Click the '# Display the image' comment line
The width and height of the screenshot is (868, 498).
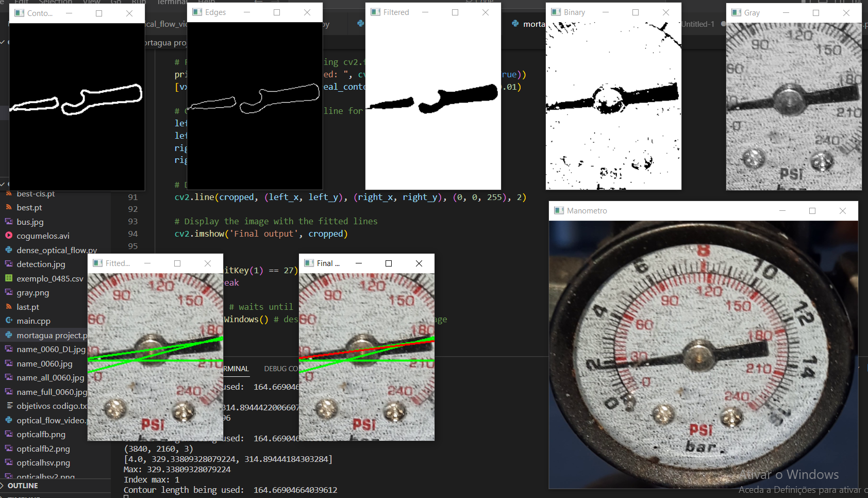[x=276, y=221]
